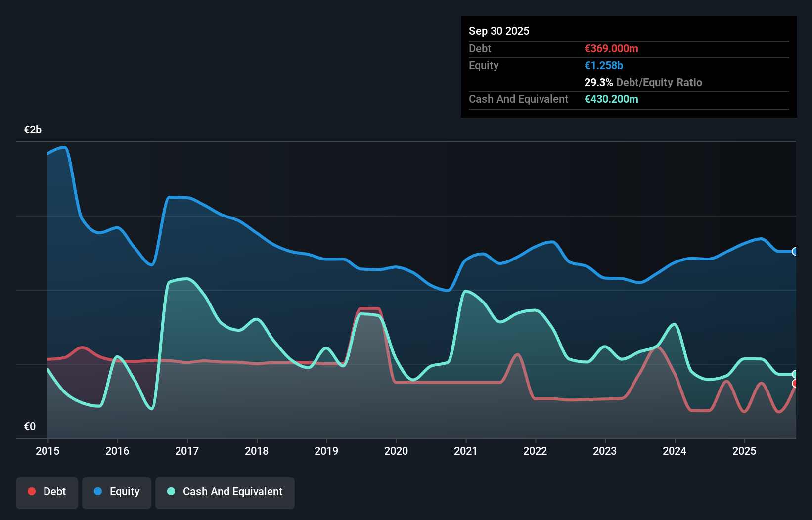Screen dimensions: 812x520
Task: Click the 2024 x-axis label
Action: (675, 451)
